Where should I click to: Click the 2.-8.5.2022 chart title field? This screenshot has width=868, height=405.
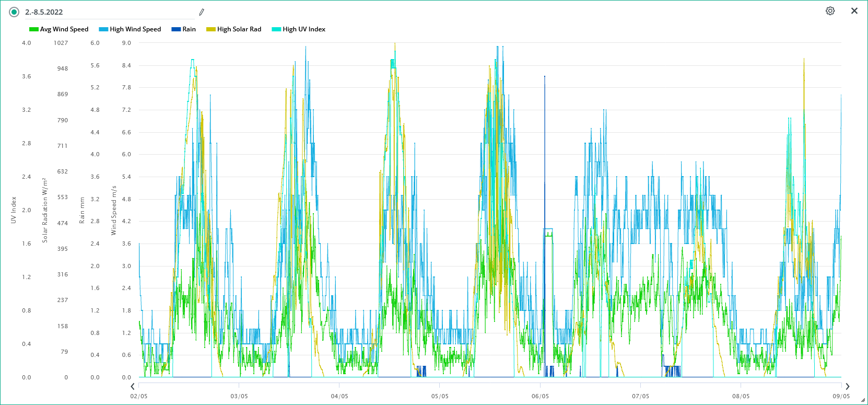[104, 12]
